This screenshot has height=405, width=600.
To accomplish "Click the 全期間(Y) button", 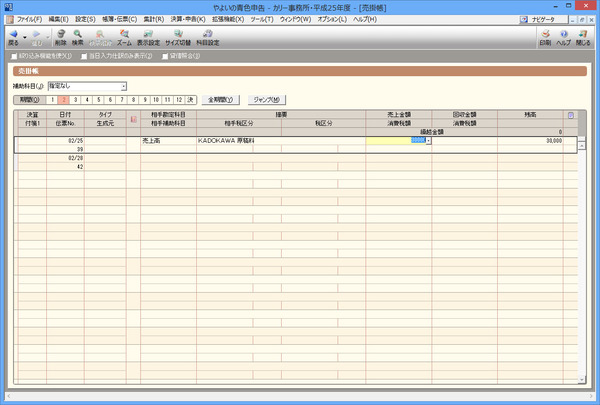I will point(220,100).
